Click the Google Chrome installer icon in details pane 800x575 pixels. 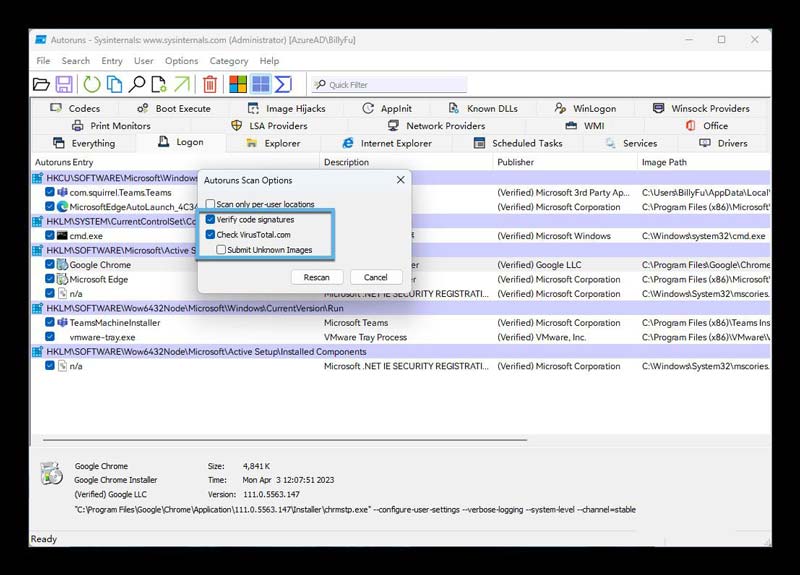click(52, 473)
